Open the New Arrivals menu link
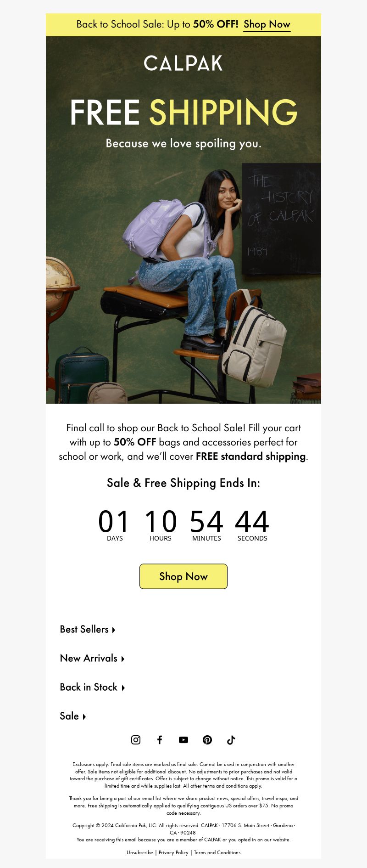 click(x=89, y=658)
